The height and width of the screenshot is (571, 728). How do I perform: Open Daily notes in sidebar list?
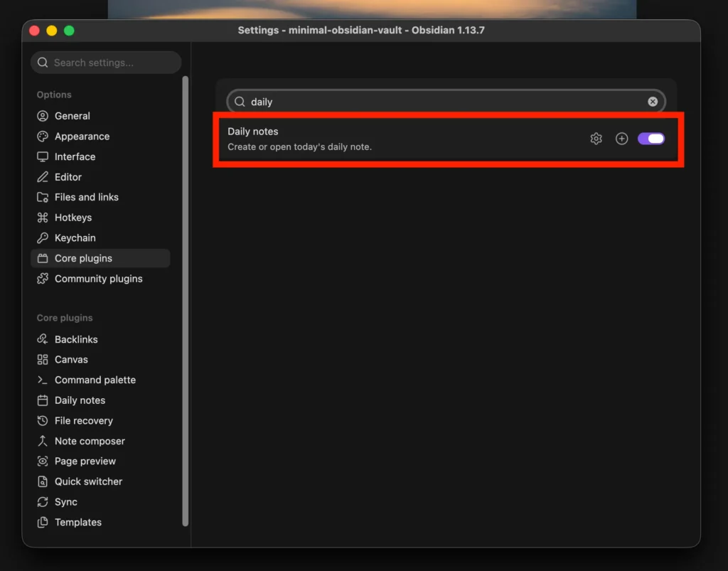[x=100, y=400]
